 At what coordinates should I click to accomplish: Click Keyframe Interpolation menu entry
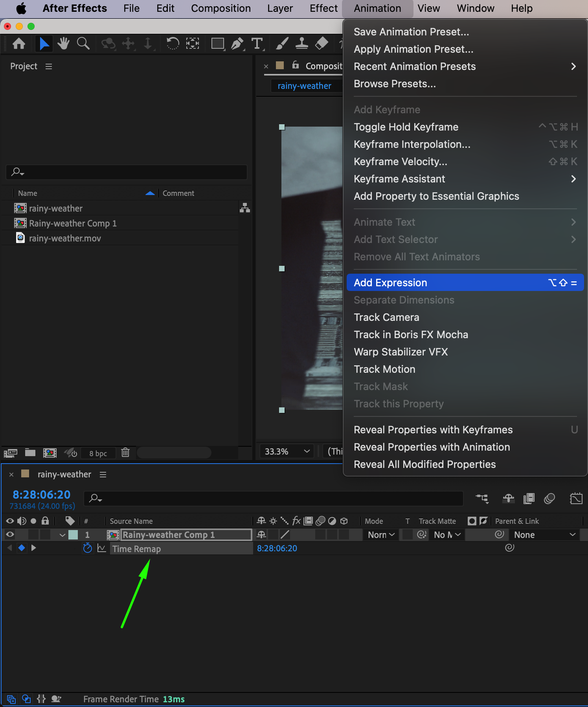tap(412, 144)
